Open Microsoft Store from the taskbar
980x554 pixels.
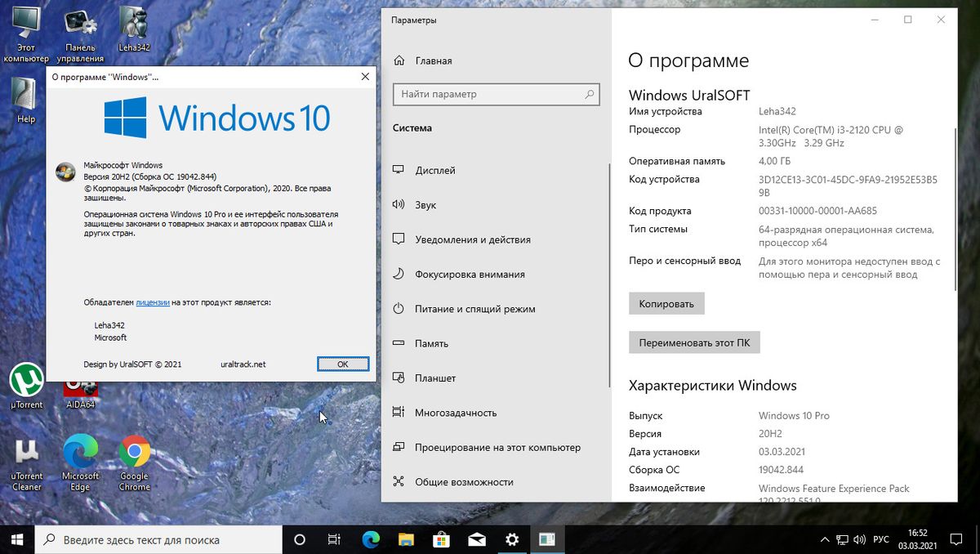point(441,539)
